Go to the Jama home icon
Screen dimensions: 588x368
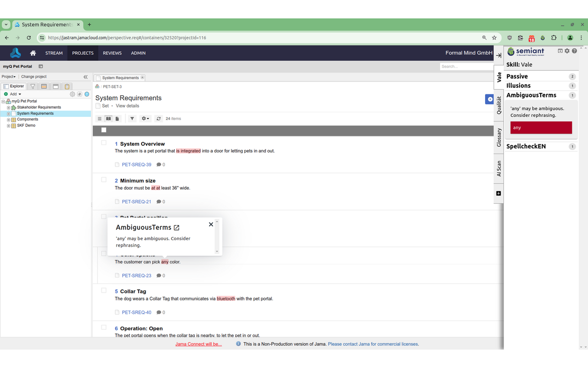(x=33, y=53)
